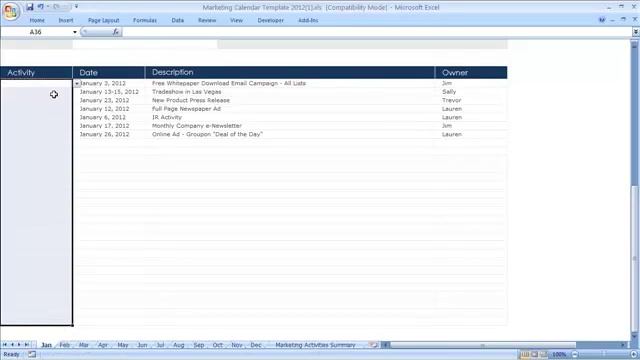The width and height of the screenshot is (640, 360).
Task: Select 'New Product Press Release' cell
Action: 290,100
